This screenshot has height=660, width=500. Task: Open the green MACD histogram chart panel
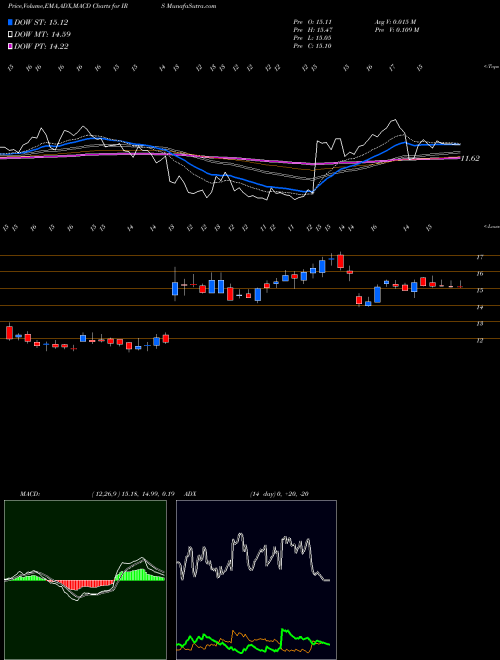[x=85, y=580]
